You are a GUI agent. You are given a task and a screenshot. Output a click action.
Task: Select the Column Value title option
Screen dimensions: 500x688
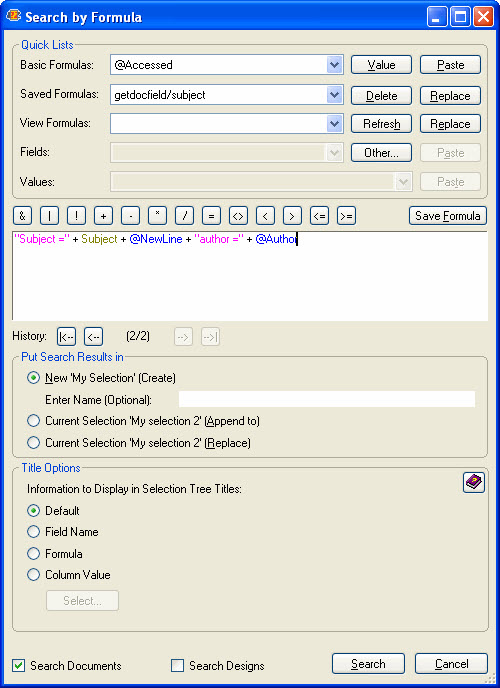click(33, 575)
